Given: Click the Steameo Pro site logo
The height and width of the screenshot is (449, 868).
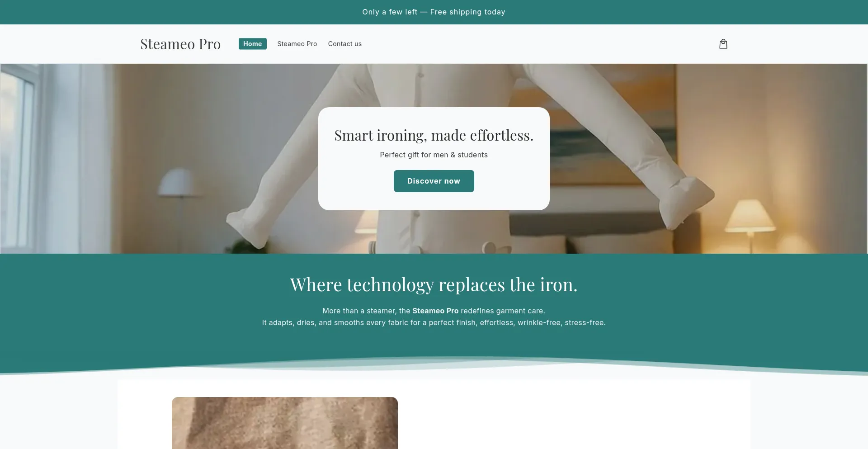Looking at the screenshot, I should click(180, 44).
